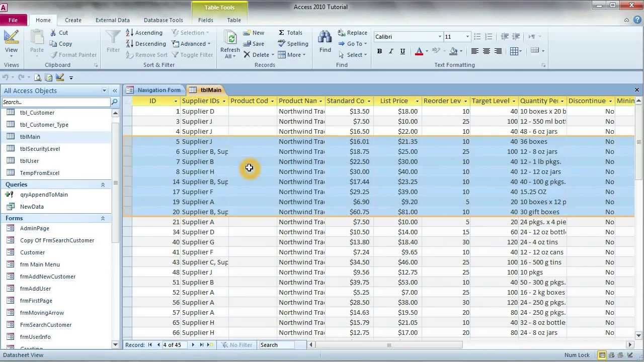
Task: Click the Refresh All icon
Action: [x=230, y=44]
